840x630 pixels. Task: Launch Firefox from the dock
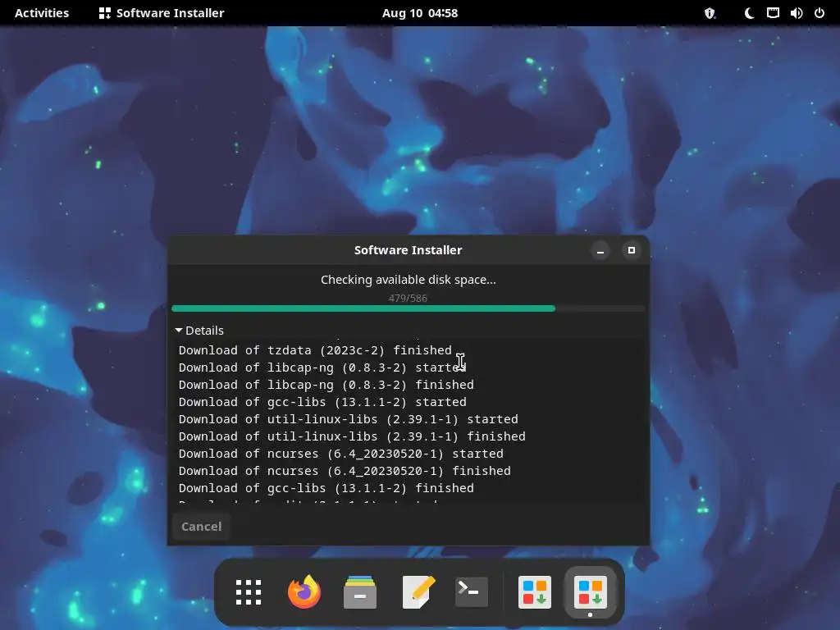point(304,592)
